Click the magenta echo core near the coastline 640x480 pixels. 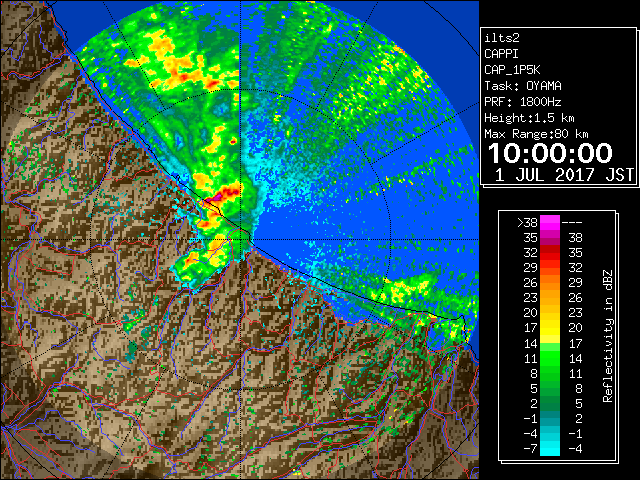click(216, 197)
